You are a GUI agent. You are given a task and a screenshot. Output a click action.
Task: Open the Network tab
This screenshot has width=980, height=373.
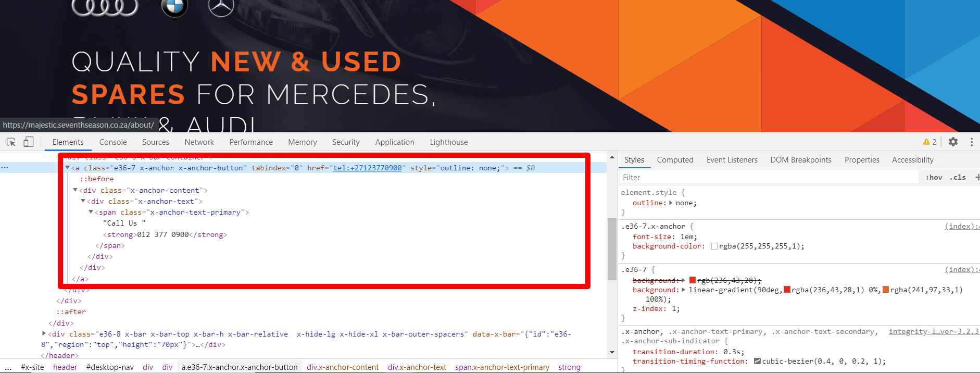[x=199, y=142]
